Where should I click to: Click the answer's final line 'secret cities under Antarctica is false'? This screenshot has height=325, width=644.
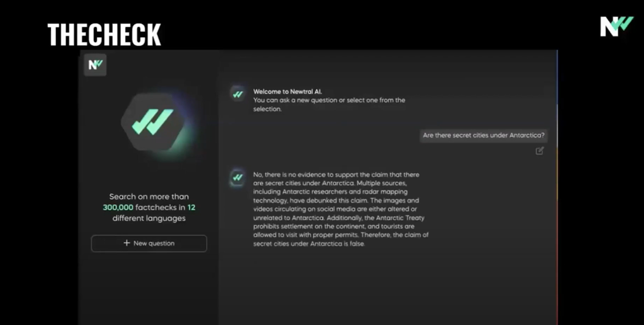pyautogui.click(x=309, y=244)
